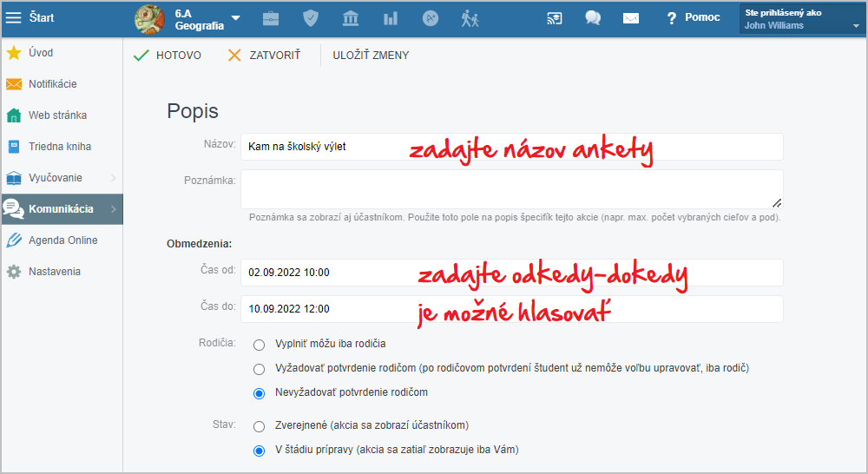Click the ZATVORIŤ button
This screenshot has width=868, height=474.
tap(264, 56)
